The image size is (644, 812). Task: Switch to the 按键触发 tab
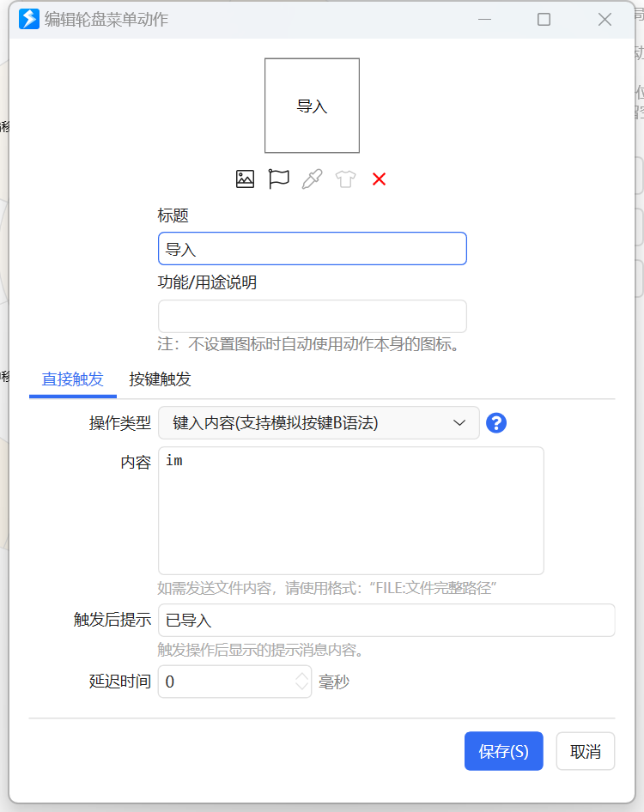160,379
